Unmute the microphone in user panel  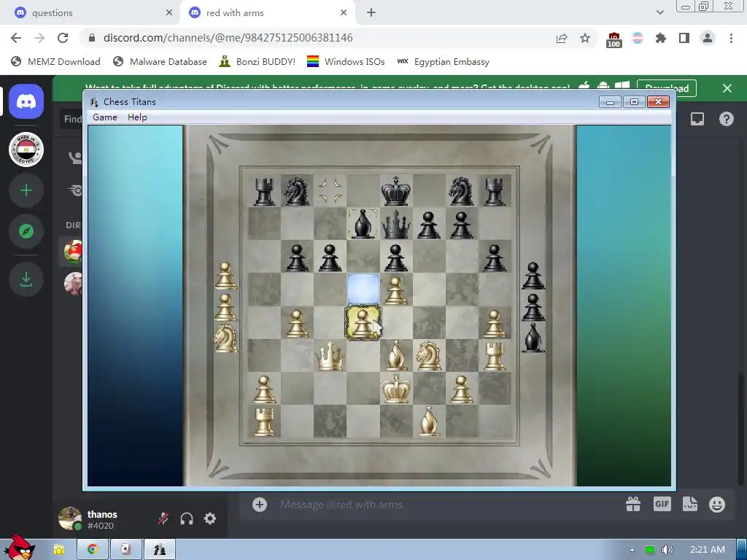click(163, 518)
